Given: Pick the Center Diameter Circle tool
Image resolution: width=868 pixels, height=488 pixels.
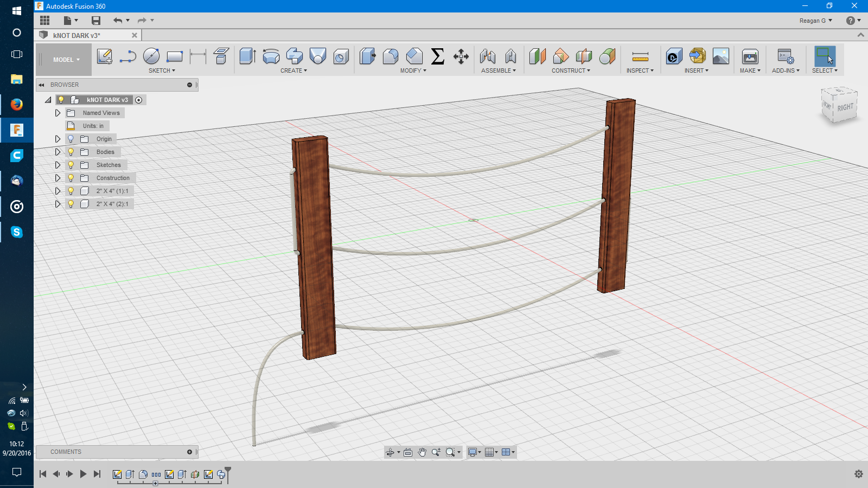Looking at the screenshot, I should pyautogui.click(x=151, y=56).
